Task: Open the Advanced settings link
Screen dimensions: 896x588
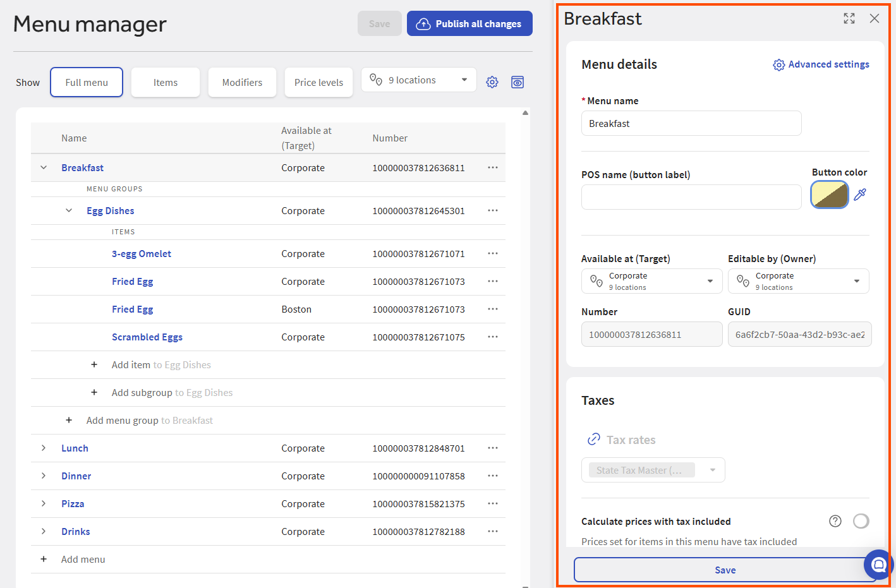Action: pyautogui.click(x=828, y=64)
